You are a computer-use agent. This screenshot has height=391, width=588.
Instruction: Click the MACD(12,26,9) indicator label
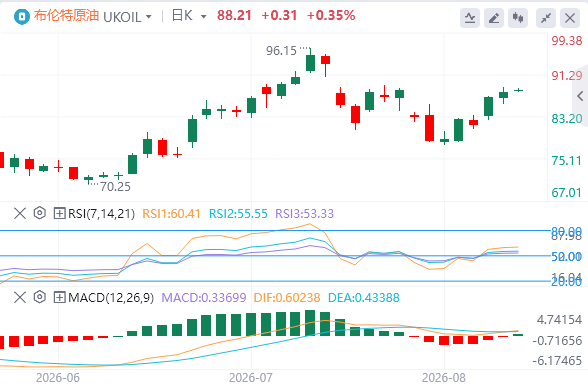pos(111,297)
